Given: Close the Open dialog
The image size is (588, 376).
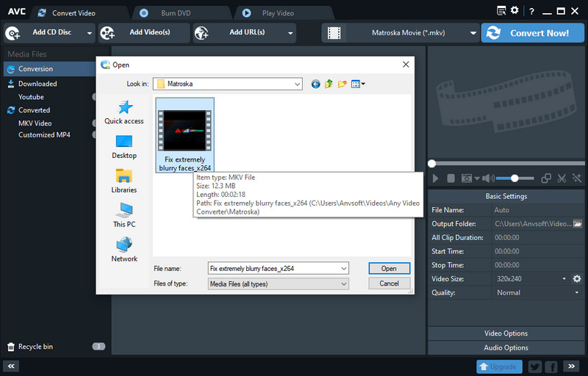Looking at the screenshot, I should pyautogui.click(x=406, y=65).
